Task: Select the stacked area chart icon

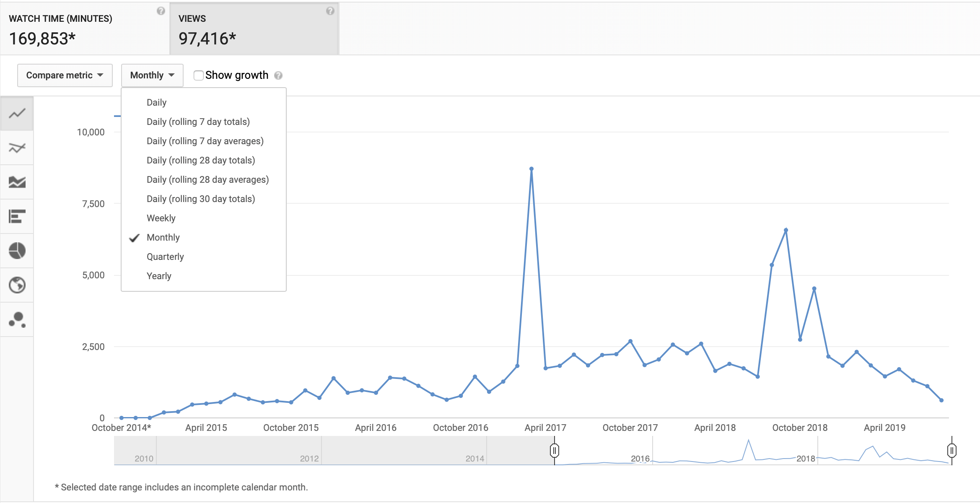Action: pyautogui.click(x=17, y=182)
